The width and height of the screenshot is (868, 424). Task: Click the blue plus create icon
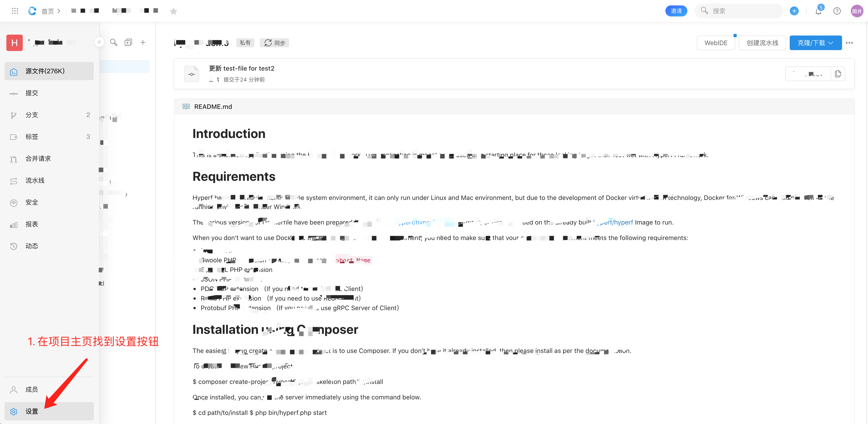(x=794, y=11)
